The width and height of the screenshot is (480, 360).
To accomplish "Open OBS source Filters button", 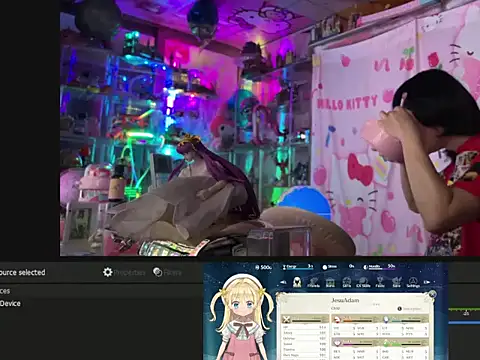I will click(167, 272).
